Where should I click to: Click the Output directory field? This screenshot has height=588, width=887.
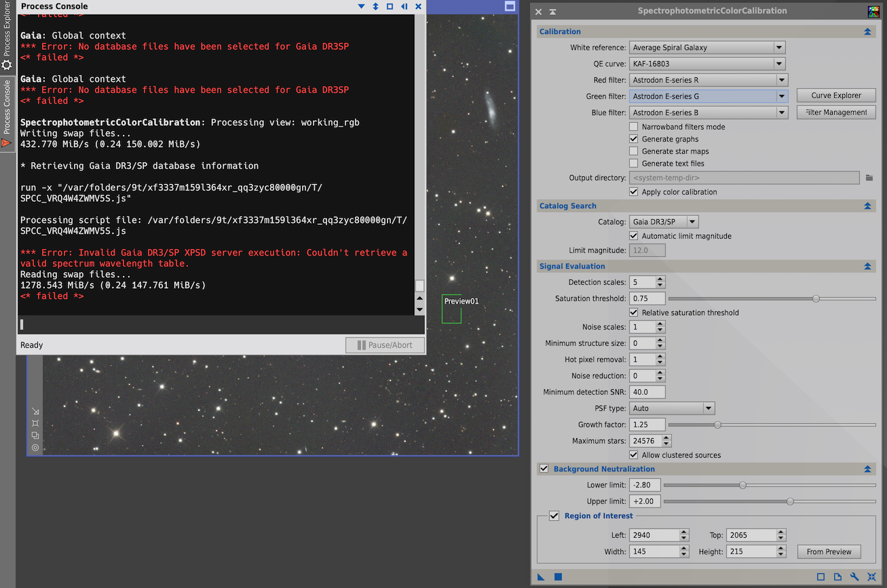point(744,178)
